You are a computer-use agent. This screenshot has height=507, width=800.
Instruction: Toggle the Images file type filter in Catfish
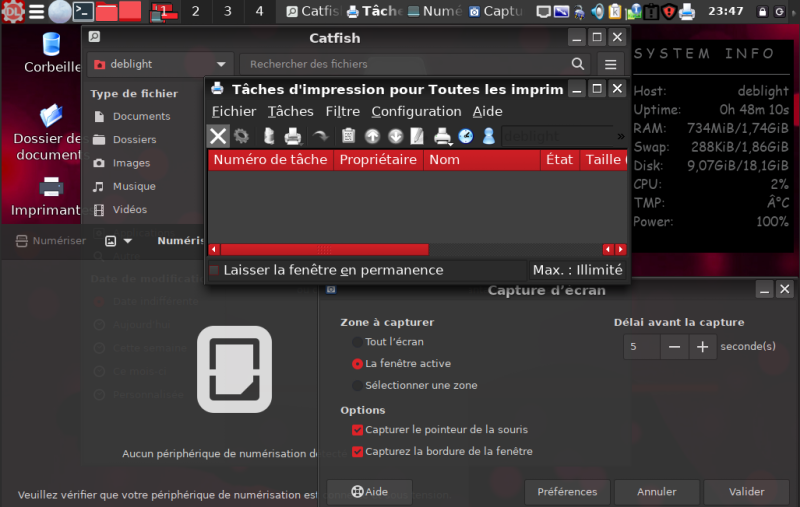[122, 163]
